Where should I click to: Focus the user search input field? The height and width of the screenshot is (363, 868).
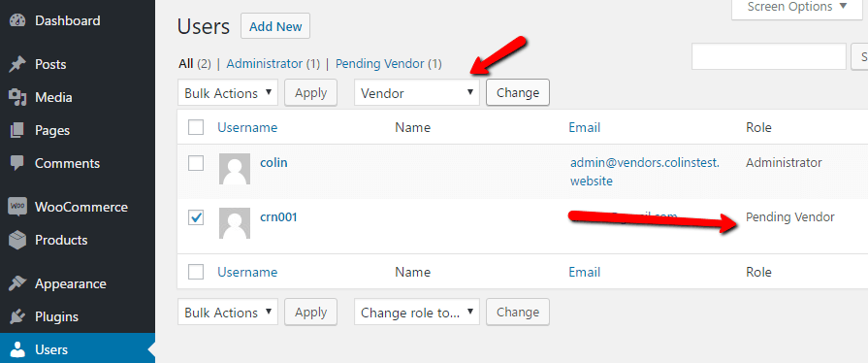[768, 56]
